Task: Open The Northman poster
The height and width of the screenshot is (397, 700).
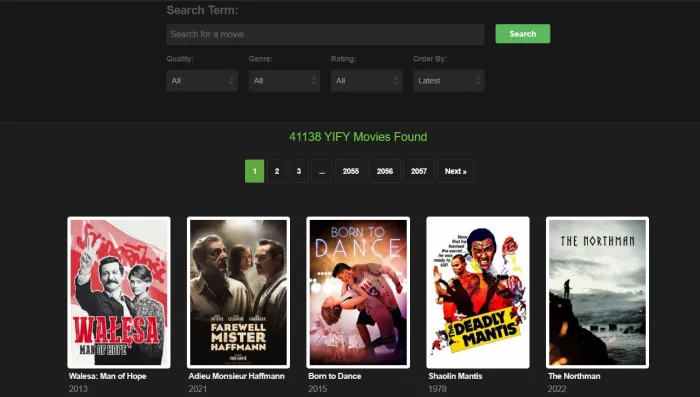Action: 597,293
